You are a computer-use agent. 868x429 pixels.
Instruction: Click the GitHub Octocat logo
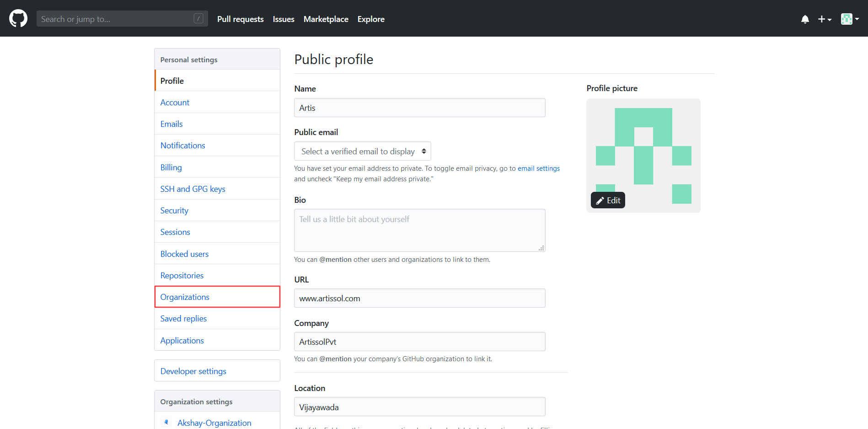point(18,19)
